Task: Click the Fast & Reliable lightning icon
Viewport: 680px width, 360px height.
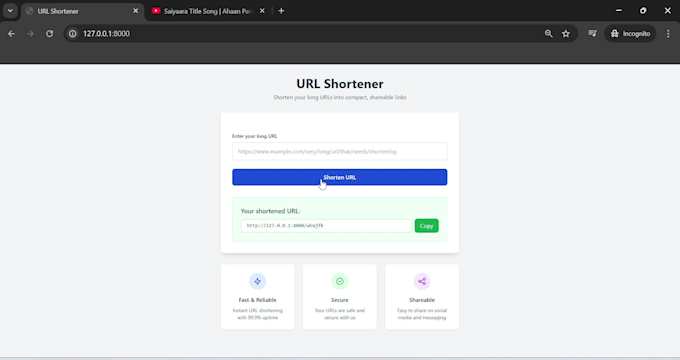Action: (x=258, y=281)
